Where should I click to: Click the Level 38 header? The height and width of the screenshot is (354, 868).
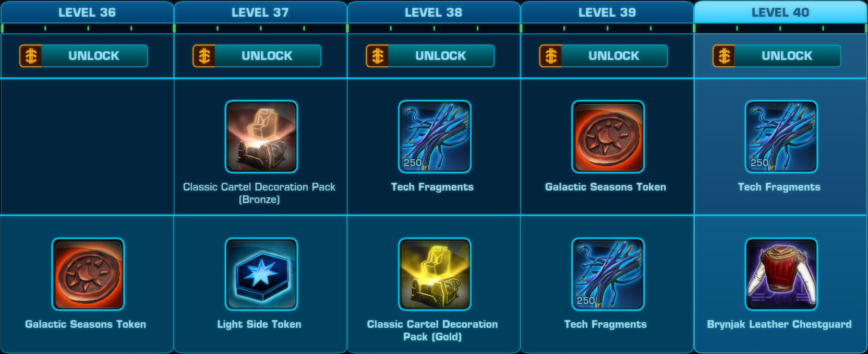433,12
